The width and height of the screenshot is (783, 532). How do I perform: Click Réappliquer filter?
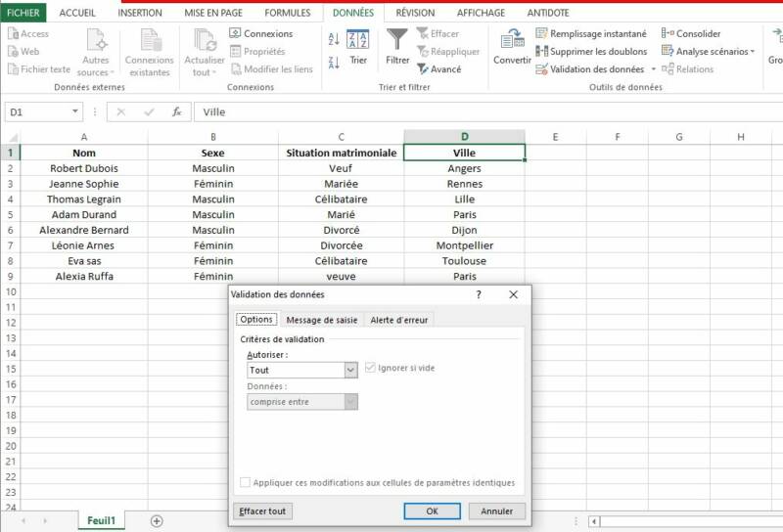click(x=448, y=52)
